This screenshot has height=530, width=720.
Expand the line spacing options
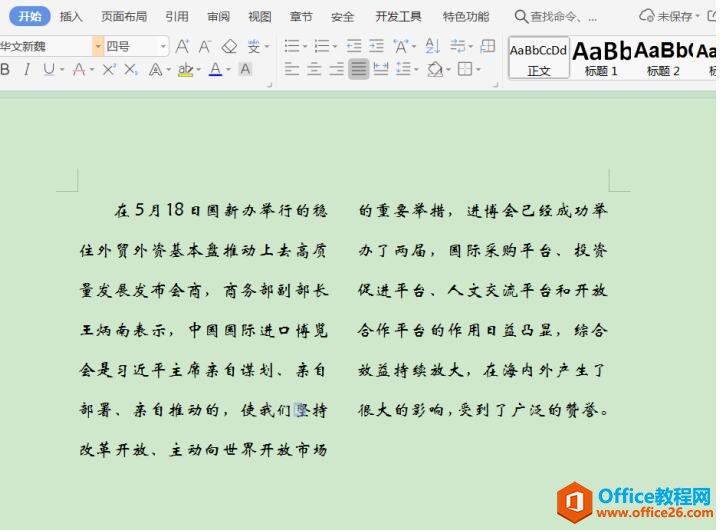pos(416,70)
